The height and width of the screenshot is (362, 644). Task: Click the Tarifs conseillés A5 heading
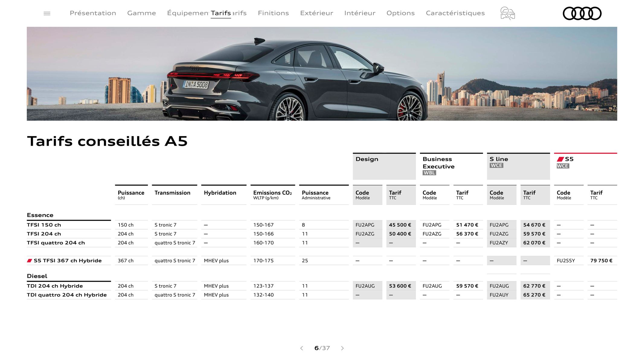click(107, 141)
